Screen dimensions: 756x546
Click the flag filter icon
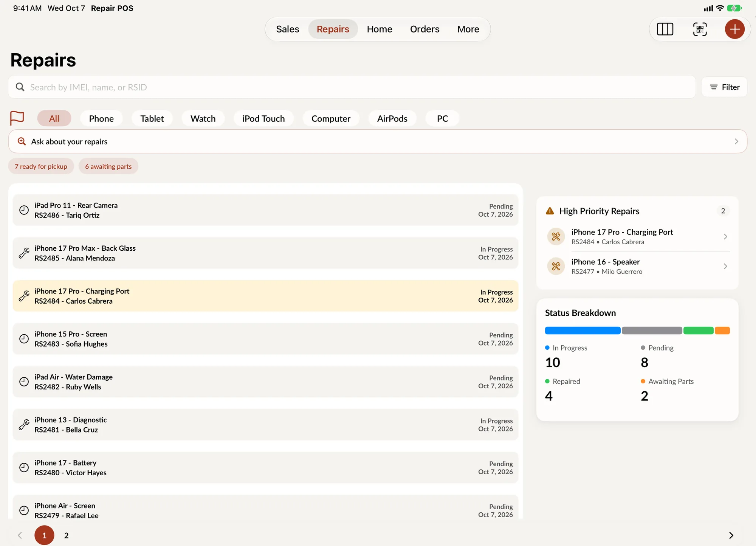coord(17,118)
